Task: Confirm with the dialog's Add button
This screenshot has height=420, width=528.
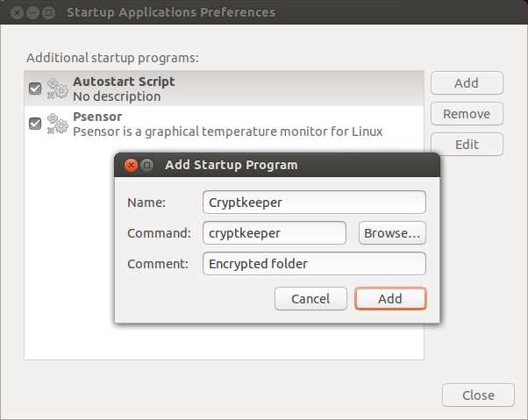Action: click(x=390, y=299)
